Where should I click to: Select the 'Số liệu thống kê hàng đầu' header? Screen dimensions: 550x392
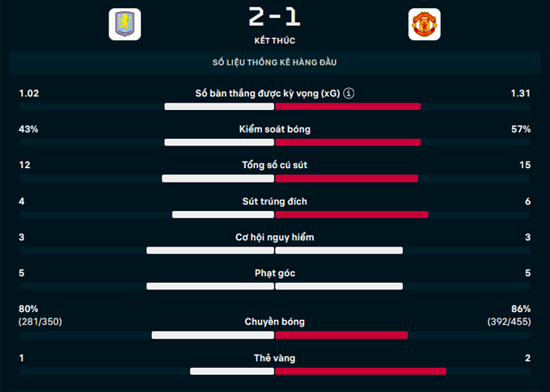(x=274, y=62)
